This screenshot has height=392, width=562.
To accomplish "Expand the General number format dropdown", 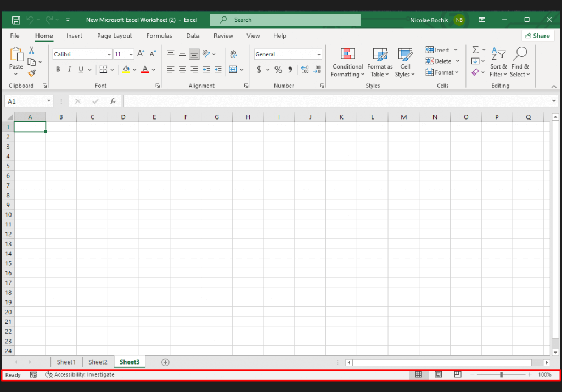I will click(x=318, y=54).
